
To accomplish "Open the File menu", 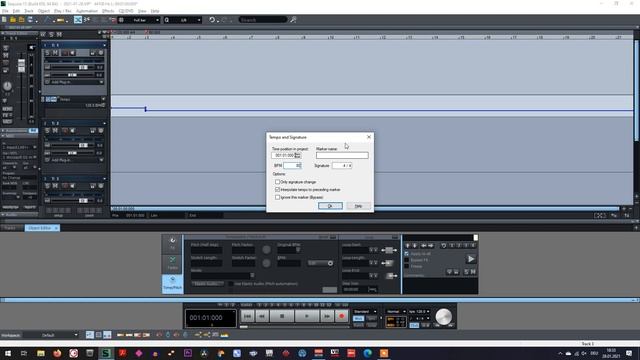I will (5, 11).
